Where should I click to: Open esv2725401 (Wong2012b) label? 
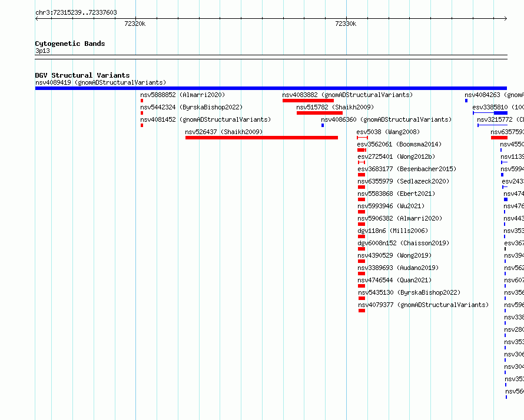(x=396, y=156)
